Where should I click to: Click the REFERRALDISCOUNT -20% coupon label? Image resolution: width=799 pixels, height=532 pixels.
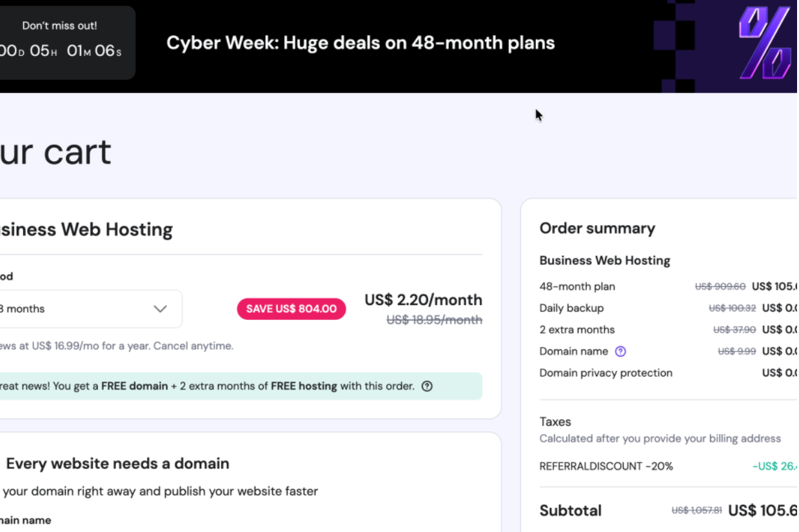(606, 466)
